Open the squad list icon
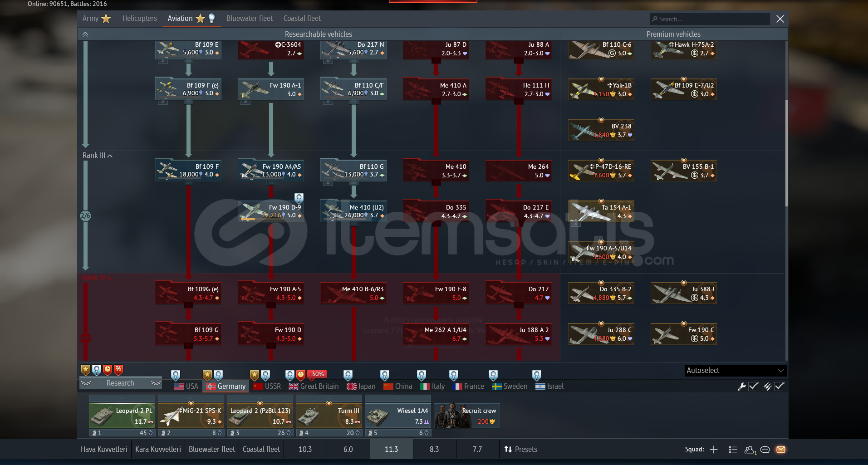This screenshot has width=868, height=465. coord(733,450)
